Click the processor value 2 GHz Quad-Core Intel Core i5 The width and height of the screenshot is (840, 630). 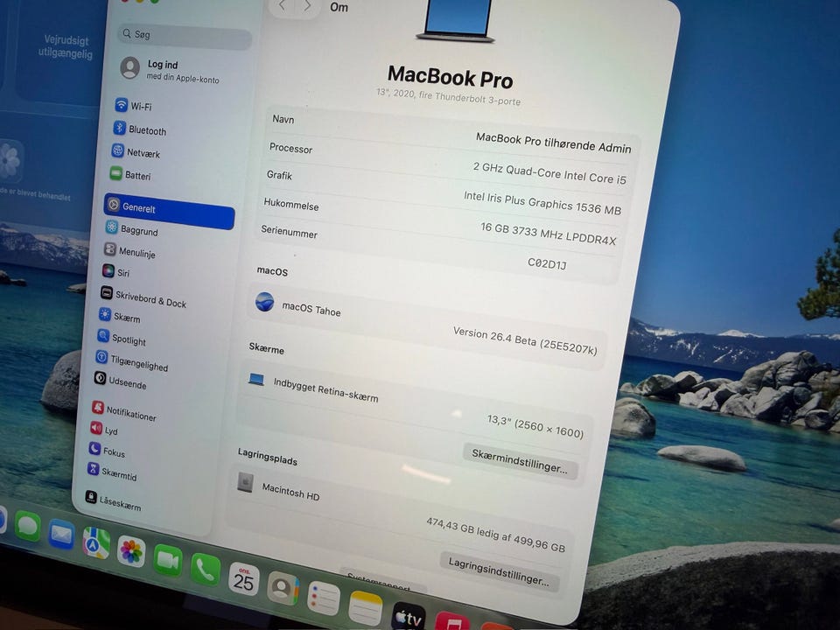click(x=549, y=173)
